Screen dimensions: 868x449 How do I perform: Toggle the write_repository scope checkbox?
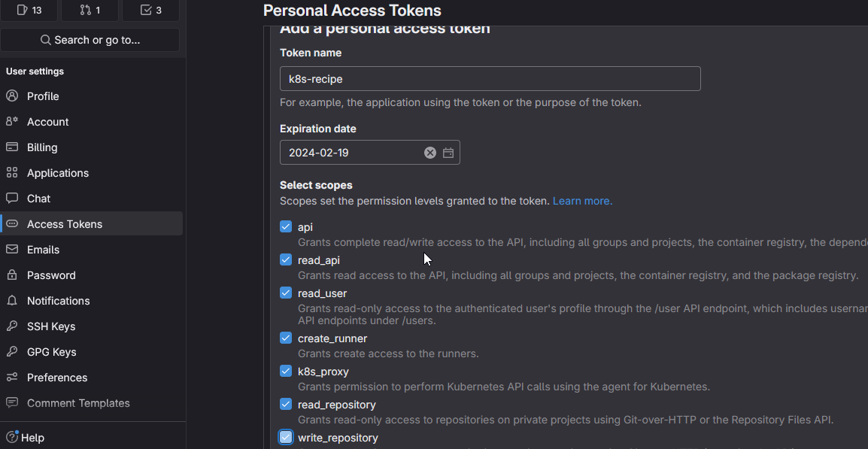click(286, 437)
